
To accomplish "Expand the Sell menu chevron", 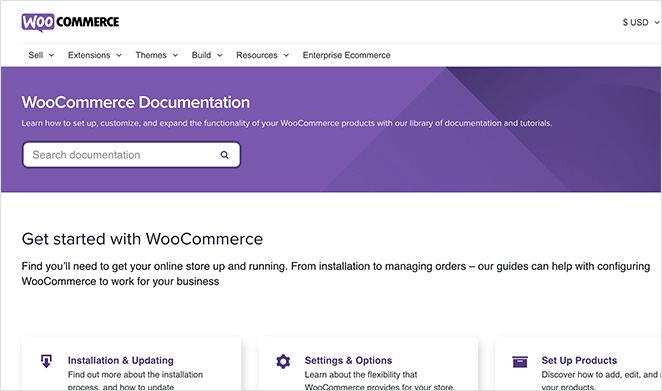I will point(52,55).
